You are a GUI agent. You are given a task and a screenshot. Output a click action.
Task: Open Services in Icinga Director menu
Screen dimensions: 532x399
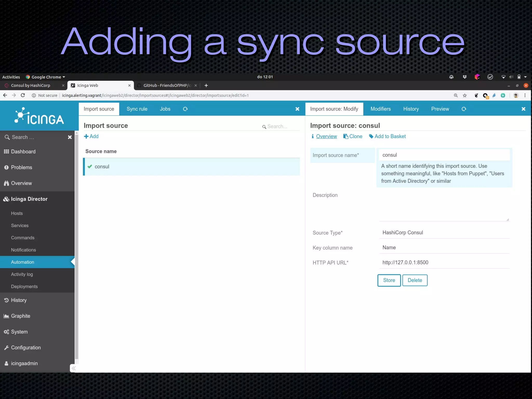pos(20,225)
